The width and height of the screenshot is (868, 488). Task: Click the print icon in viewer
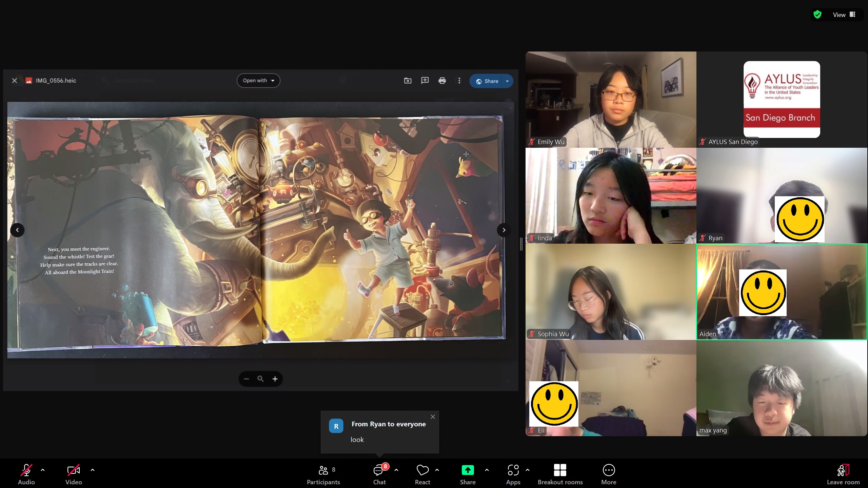point(442,81)
